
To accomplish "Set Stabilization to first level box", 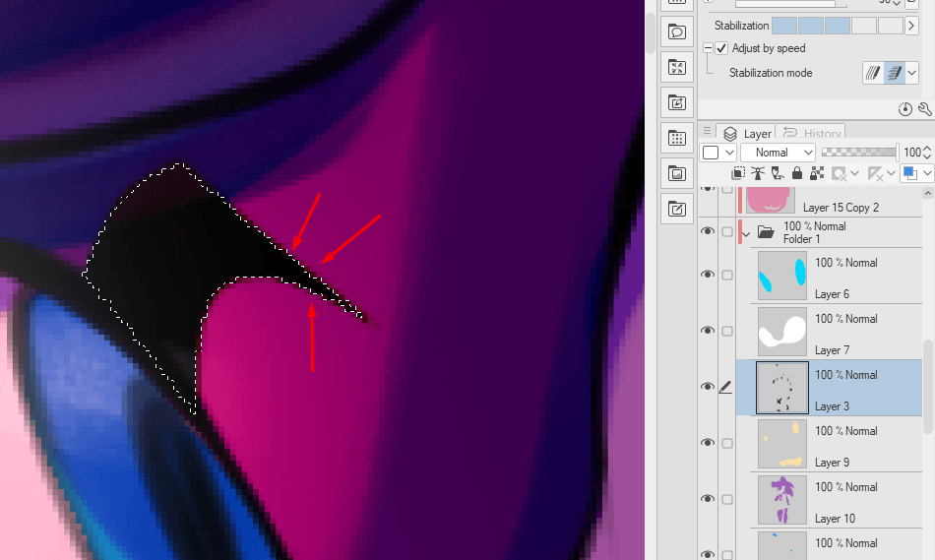I will 784,26.
